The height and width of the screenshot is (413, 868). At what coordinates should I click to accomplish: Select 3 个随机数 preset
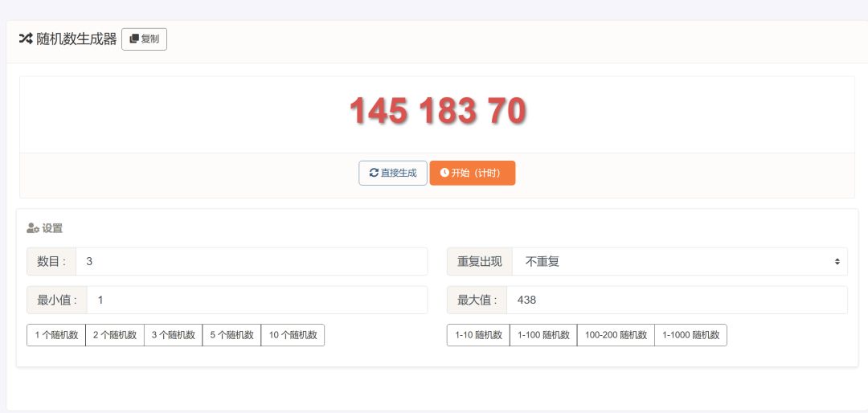pyautogui.click(x=174, y=335)
